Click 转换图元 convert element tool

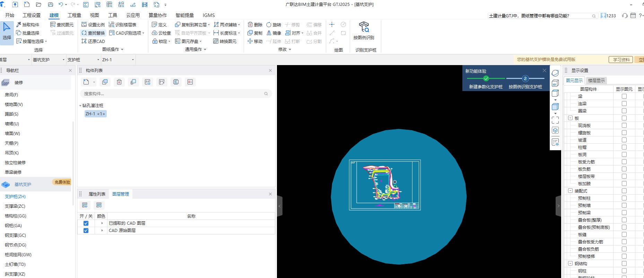click(x=225, y=41)
